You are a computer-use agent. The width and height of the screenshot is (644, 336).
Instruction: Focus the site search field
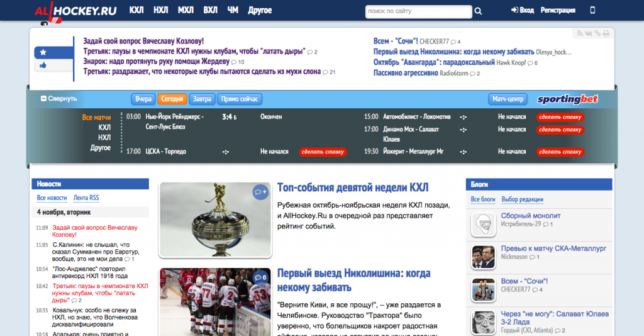(x=418, y=11)
